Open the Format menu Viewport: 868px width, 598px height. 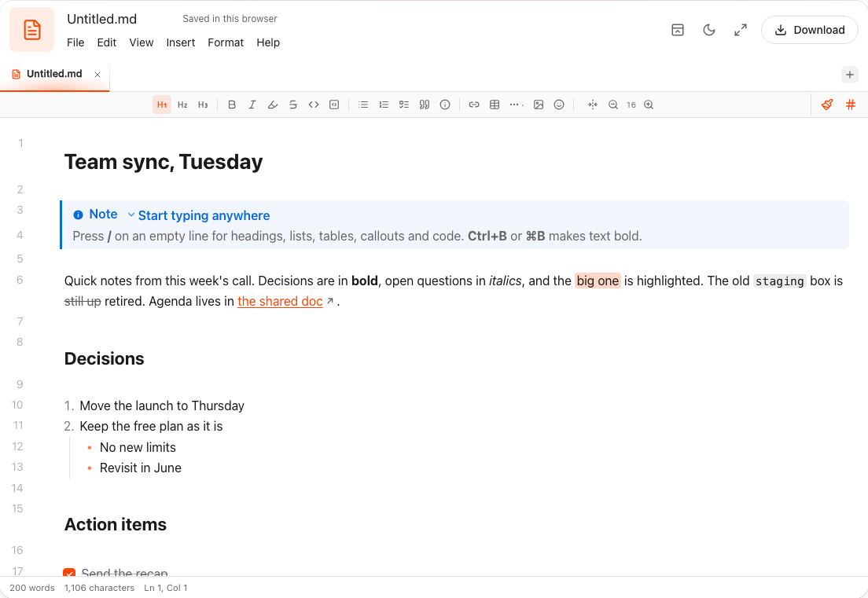[x=226, y=42]
